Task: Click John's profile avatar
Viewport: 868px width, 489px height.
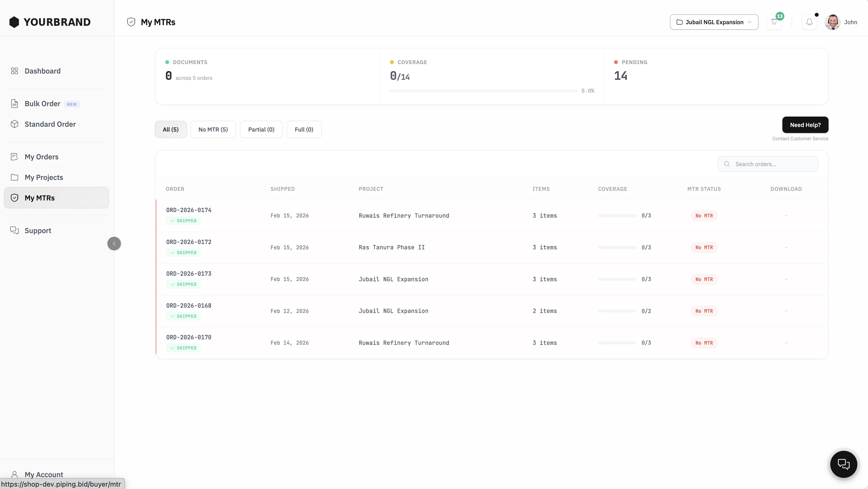Action: (832, 22)
